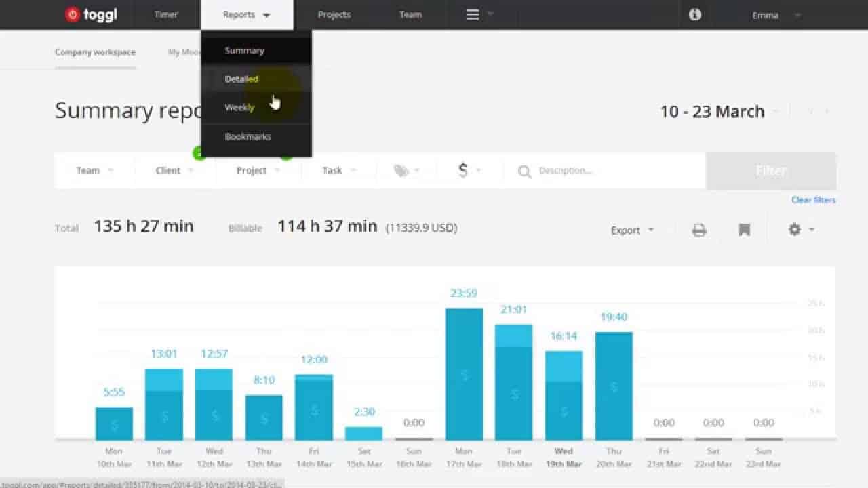Open the Export dropdown
The width and height of the screenshot is (868, 488).
tap(631, 230)
